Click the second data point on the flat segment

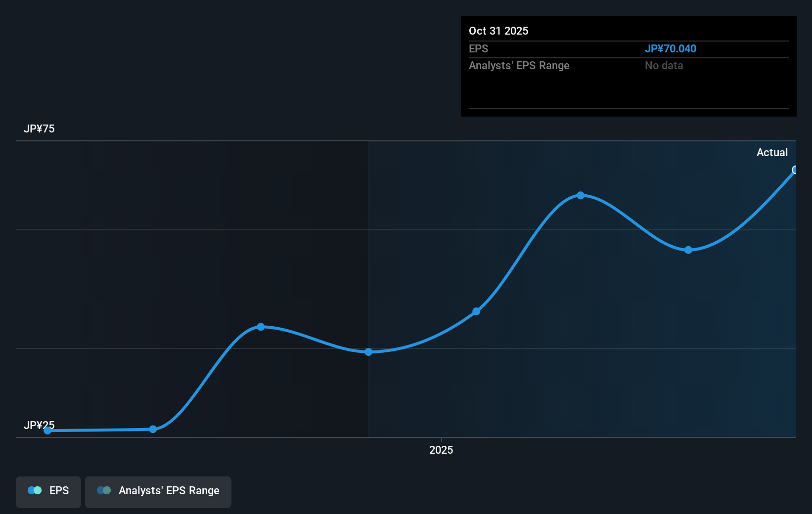point(153,429)
